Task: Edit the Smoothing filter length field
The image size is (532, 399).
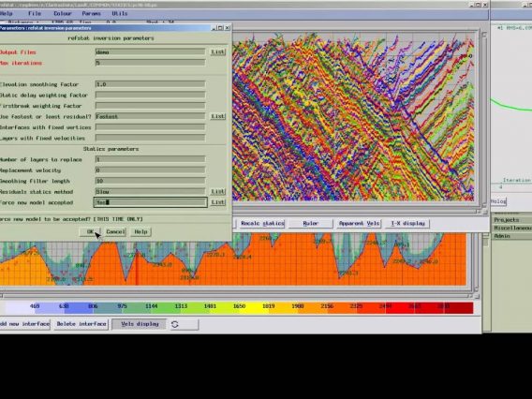Action: click(150, 181)
